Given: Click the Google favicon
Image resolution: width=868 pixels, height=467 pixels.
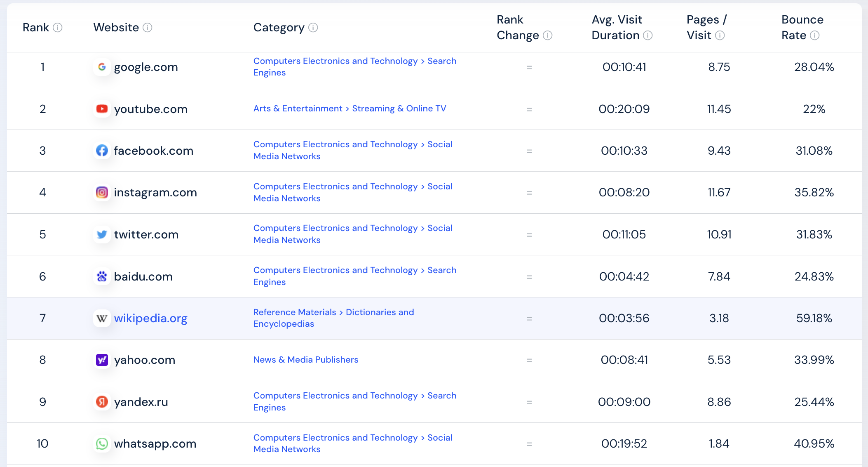Looking at the screenshot, I should 102,67.
